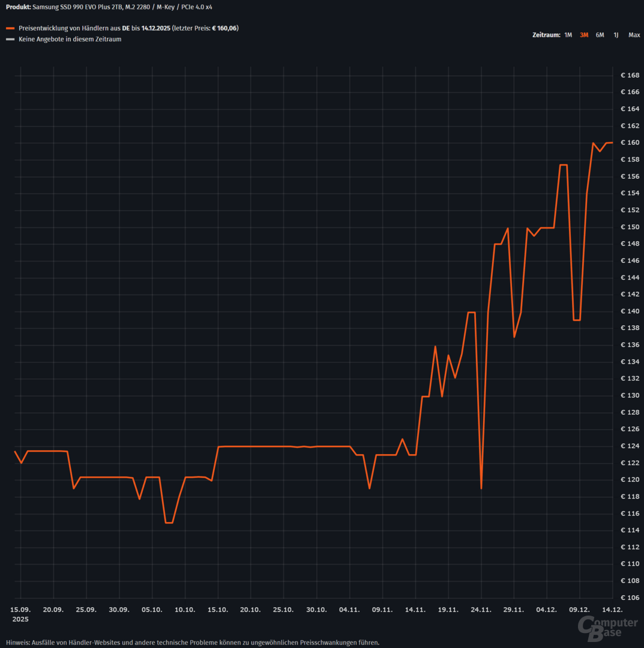Switch to the 3M time range
Image resolution: width=644 pixels, height=648 pixels.
pyautogui.click(x=584, y=35)
